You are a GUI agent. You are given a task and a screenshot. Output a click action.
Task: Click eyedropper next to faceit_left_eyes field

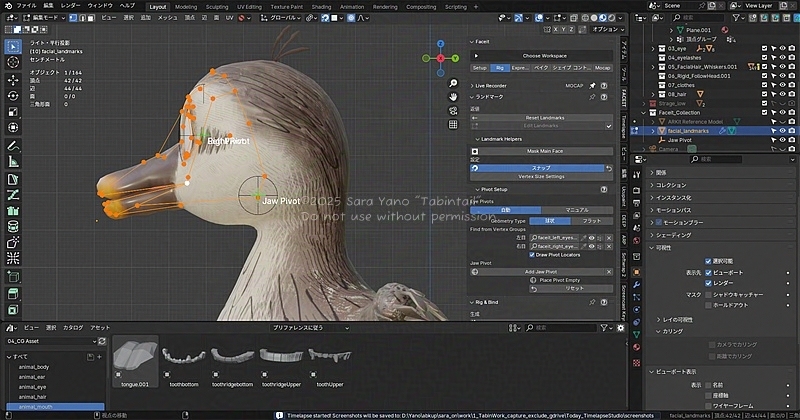coord(583,238)
